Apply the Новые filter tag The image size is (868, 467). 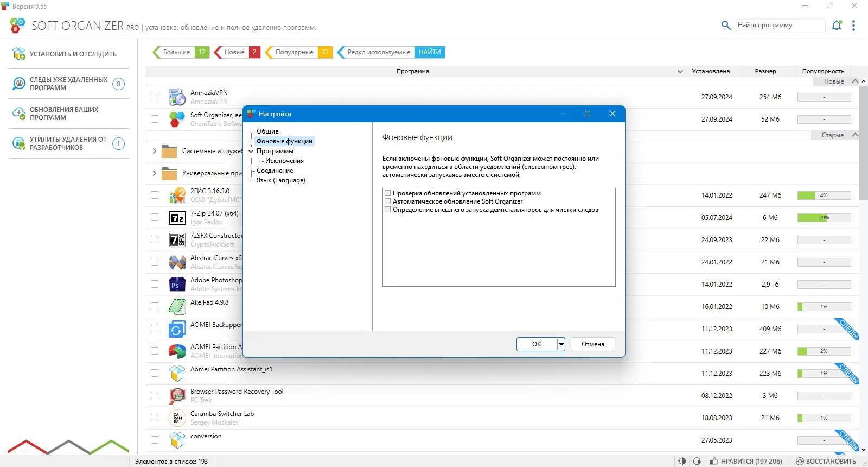point(237,52)
